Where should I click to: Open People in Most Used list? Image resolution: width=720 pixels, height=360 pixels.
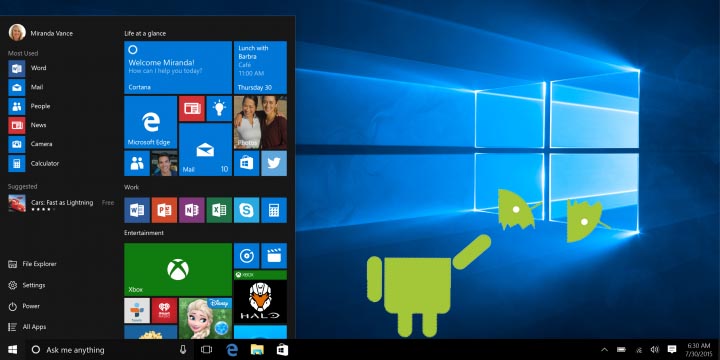[x=28, y=107]
